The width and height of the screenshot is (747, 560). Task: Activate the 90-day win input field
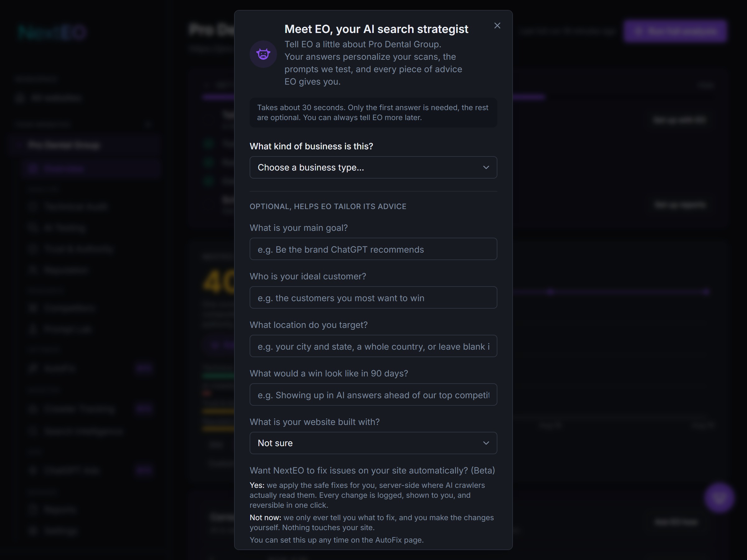tap(373, 394)
